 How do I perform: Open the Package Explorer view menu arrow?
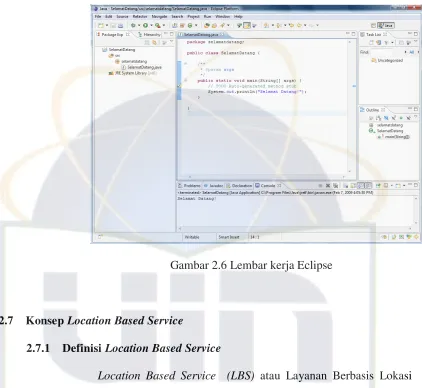172,42
